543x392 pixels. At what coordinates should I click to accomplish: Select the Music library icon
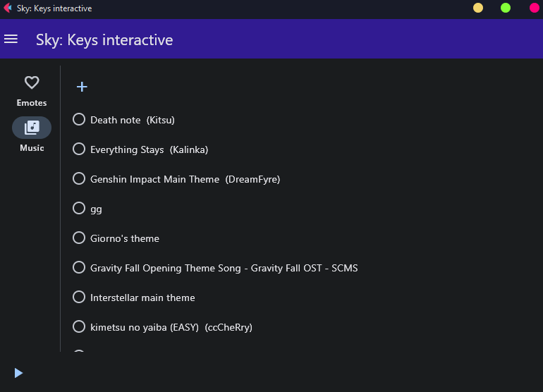pyautogui.click(x=32, y=128)
